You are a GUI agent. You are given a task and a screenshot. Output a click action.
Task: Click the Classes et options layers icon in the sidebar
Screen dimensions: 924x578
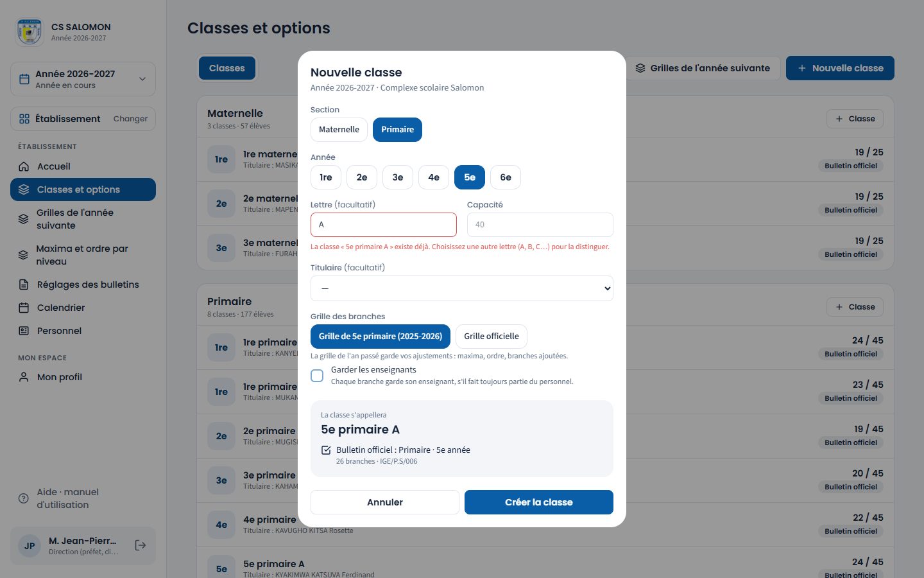click(x=24, y=189)
